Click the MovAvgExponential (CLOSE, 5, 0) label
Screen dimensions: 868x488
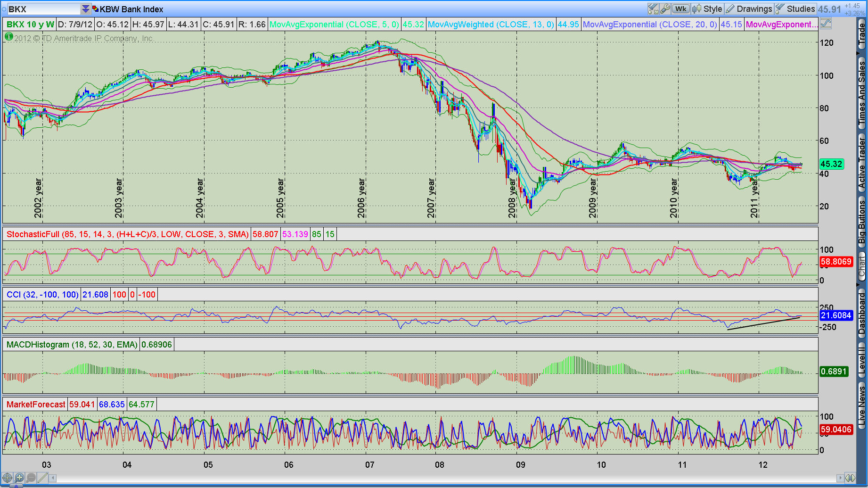click(x=335, y=25)
